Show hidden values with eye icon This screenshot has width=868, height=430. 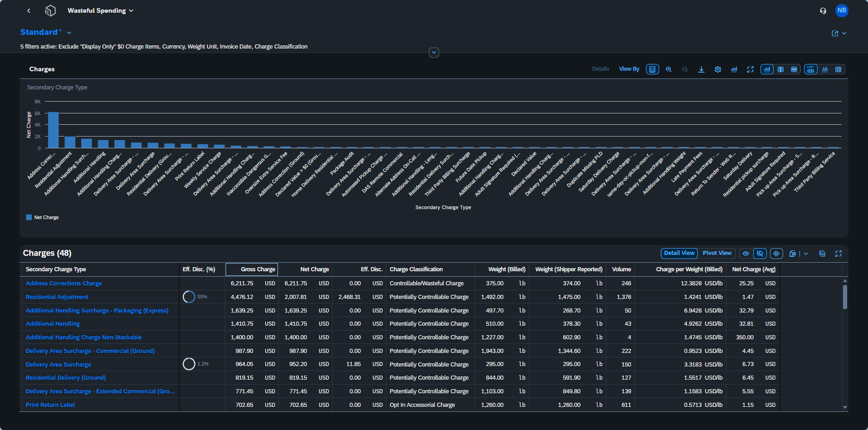[746, 254]
